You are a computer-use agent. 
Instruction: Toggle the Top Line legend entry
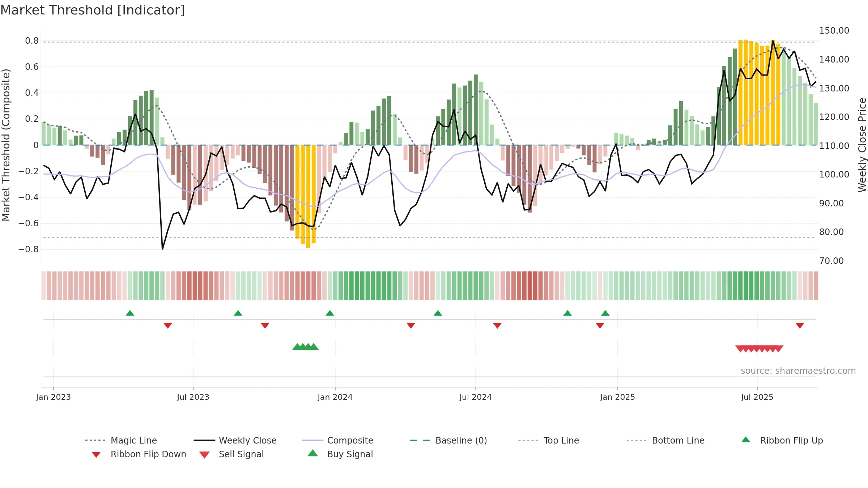point(548,440)
